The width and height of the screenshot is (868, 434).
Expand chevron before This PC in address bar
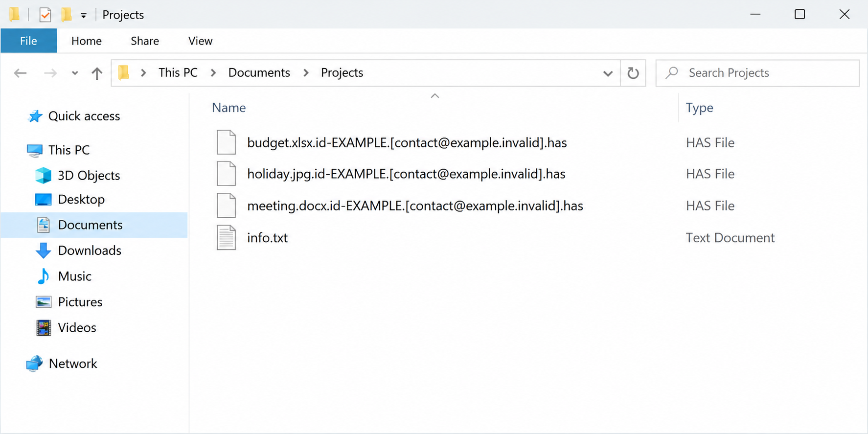pos(143,73)
